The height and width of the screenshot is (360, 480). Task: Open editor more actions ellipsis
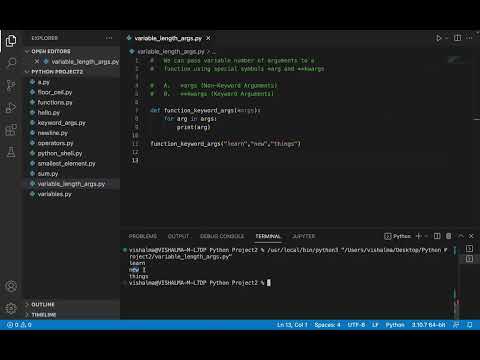pos(470,38)
